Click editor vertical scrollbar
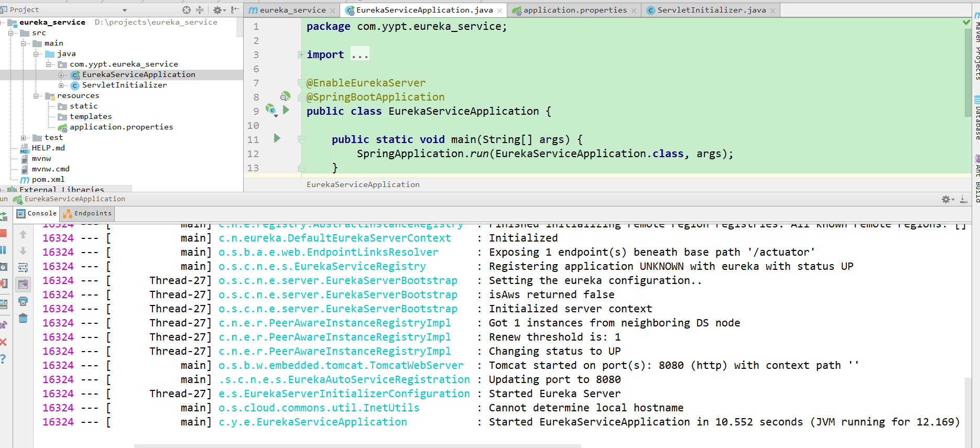This screenshot has width=980, height=448. click(x=967, y=73)
